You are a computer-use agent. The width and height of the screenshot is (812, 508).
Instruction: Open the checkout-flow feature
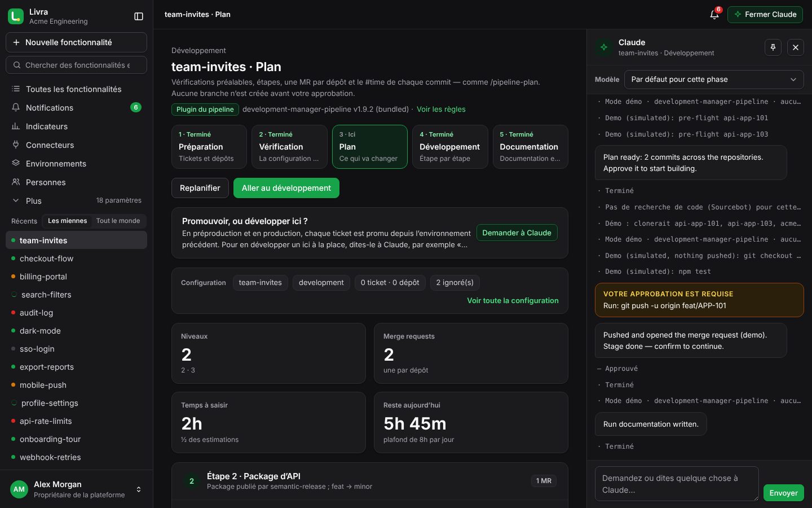(77, 259)
